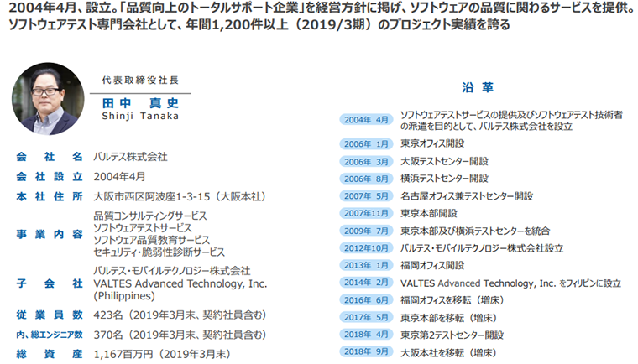Click the president's portrait photo
This screenshot has width=638, height=364.
click(x=48, y=99)
